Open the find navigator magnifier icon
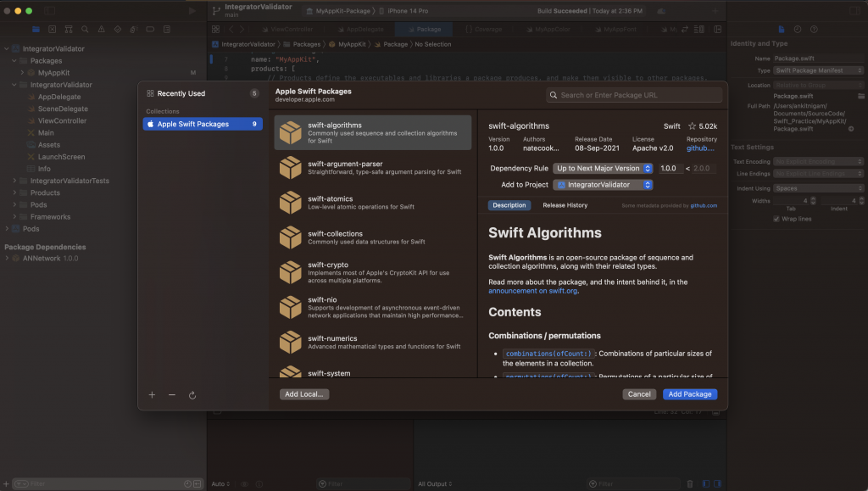 (x=85, y=30)
